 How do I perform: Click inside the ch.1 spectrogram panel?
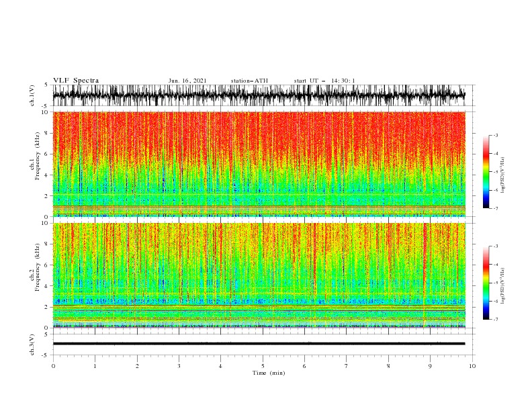click(x=259, y=164)
